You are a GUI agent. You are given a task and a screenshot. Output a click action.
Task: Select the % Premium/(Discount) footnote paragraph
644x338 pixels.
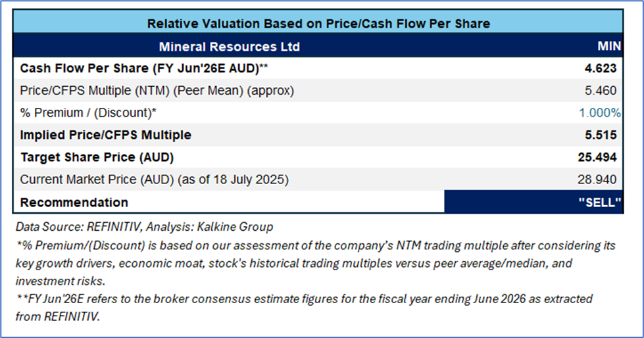click(x=316, y=263)
